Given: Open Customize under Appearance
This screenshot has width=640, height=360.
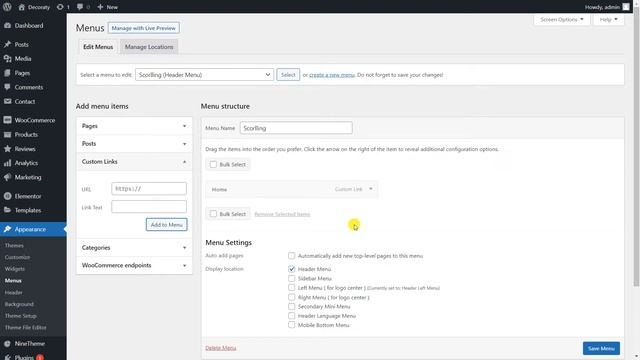Looking at the screenshot, I should [18, 257].
